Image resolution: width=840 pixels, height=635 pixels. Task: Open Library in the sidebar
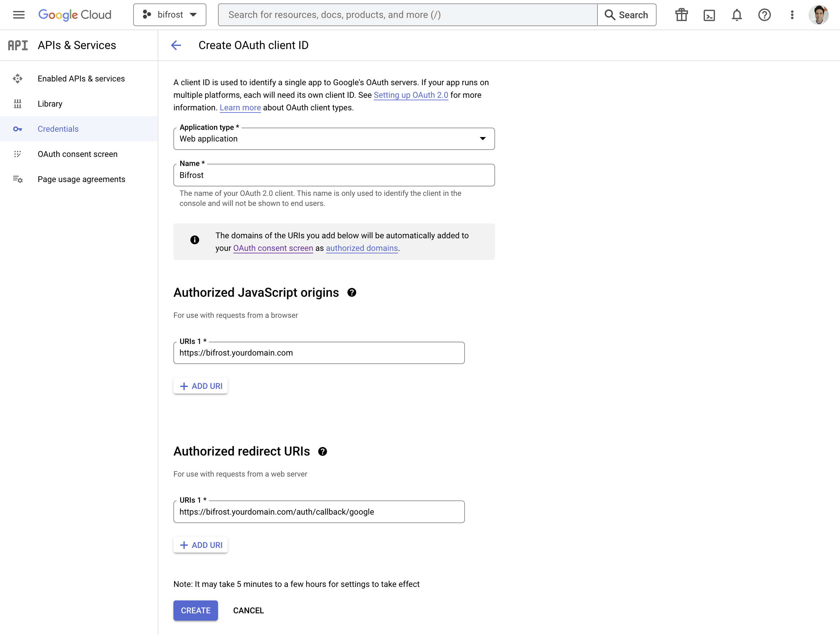click(x=50, y=104)
